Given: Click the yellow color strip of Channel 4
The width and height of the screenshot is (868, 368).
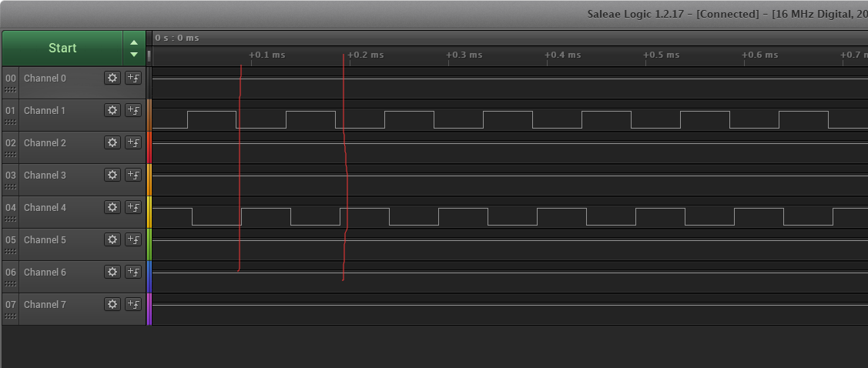Looking at the screenshot, I should 149,212.
